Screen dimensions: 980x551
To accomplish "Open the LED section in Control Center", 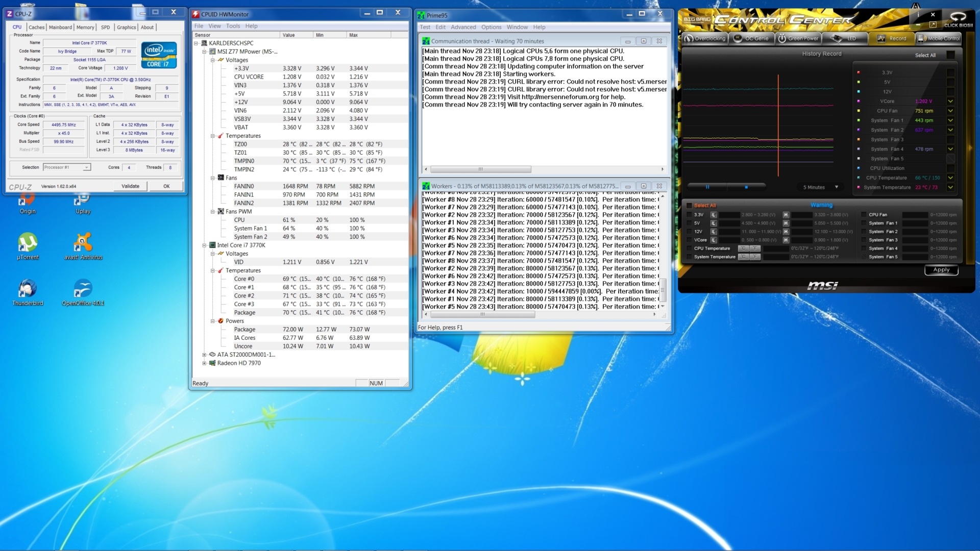I will point(844,38).
